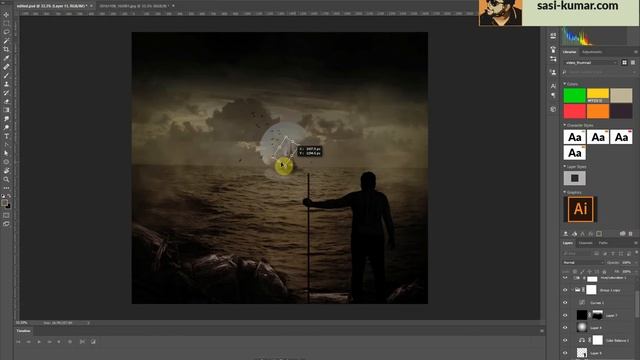This screenshot has height=360, width=640.
Task: Select the Gradient tool
Action: (x=6, y=110)
